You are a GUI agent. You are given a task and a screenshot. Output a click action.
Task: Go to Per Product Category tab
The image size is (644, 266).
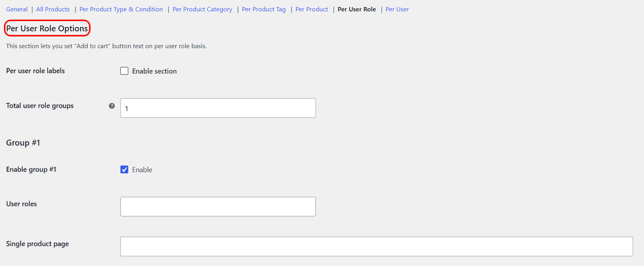[203, 9]
